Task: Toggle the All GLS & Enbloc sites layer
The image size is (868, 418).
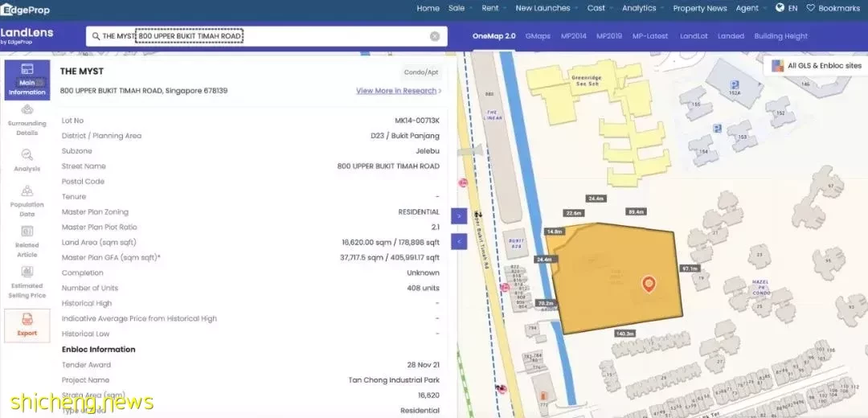Action: click(x=817, y=66)
